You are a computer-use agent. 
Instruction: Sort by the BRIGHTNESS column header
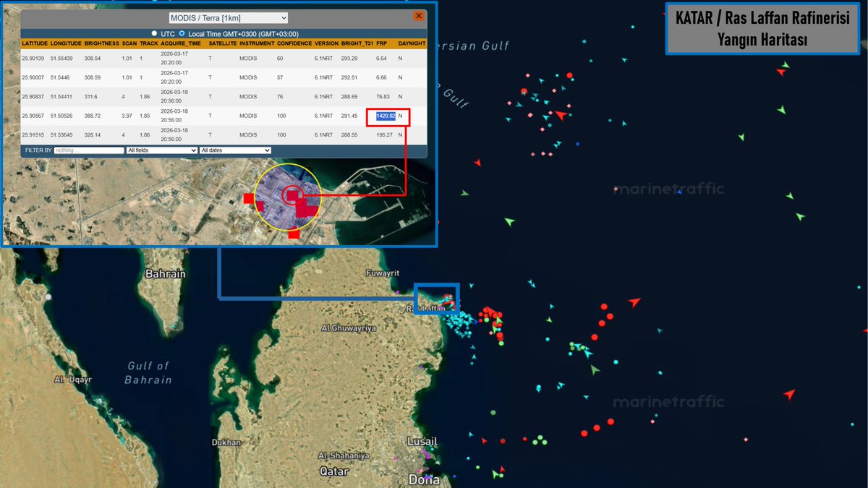point(101,43)
